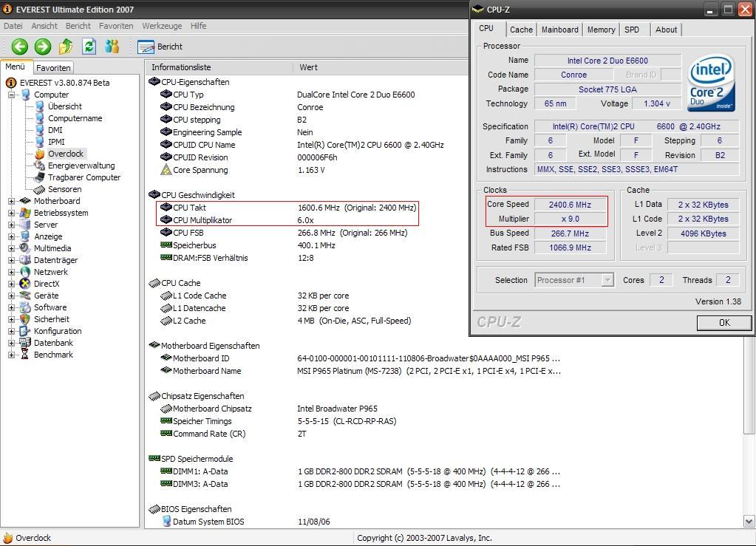Open the Bericht report toolbar button
This screenshot has width=756, height=546.
coord(160,47)
